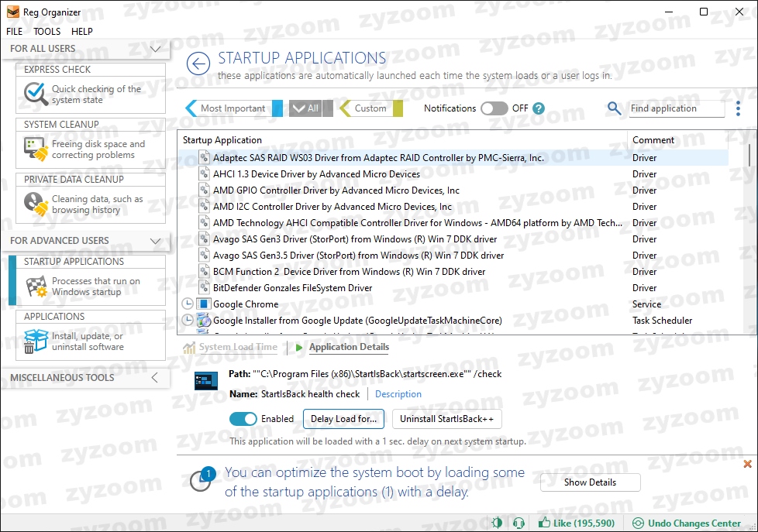This screenshot has width=758, height=532.
Task: Sort by the Comment column header
Action: 677,140
